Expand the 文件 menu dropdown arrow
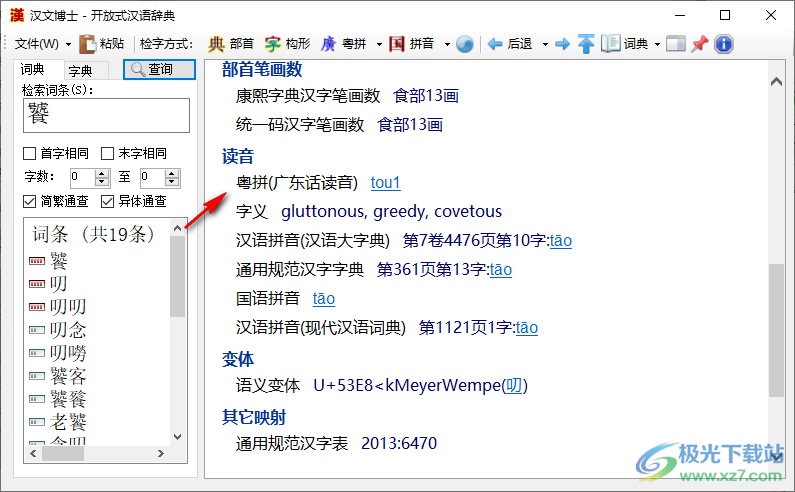795x492 pixels. 68,45
